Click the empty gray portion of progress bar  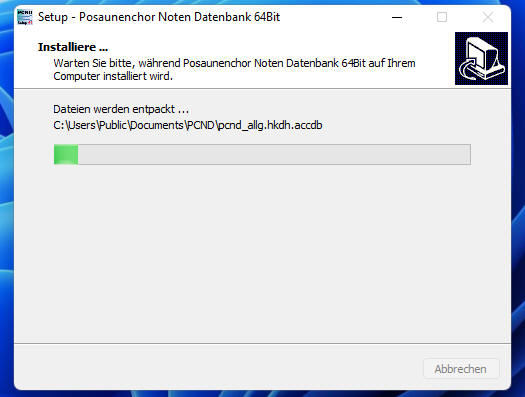(x=274, y=154)
